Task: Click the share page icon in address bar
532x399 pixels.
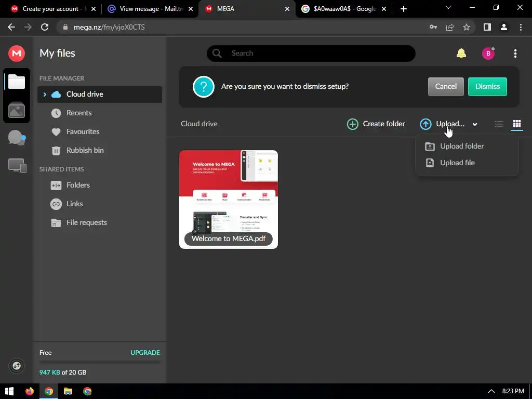Action: pyautogui.click(x=450, y=27)
